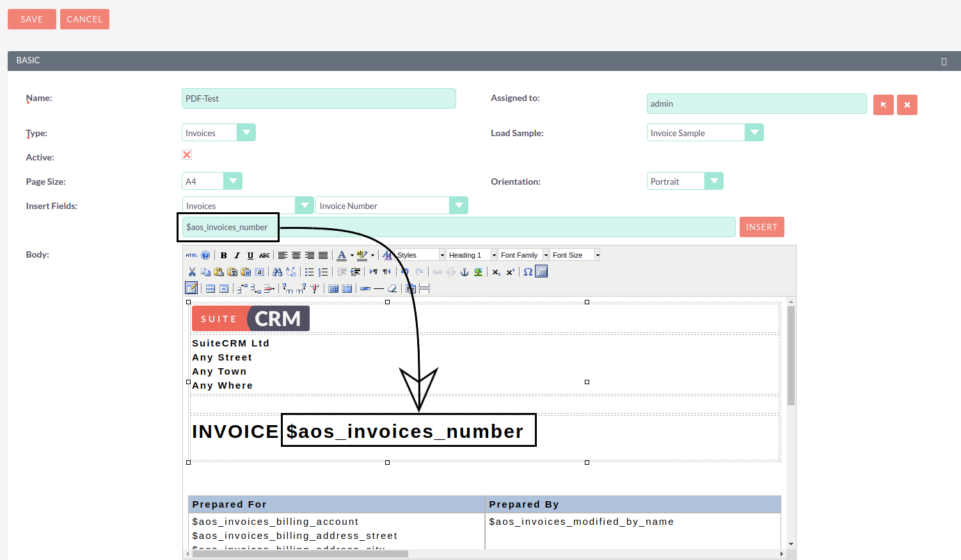
Task: Collapse the BASIC panel
Action: [944, 61]
